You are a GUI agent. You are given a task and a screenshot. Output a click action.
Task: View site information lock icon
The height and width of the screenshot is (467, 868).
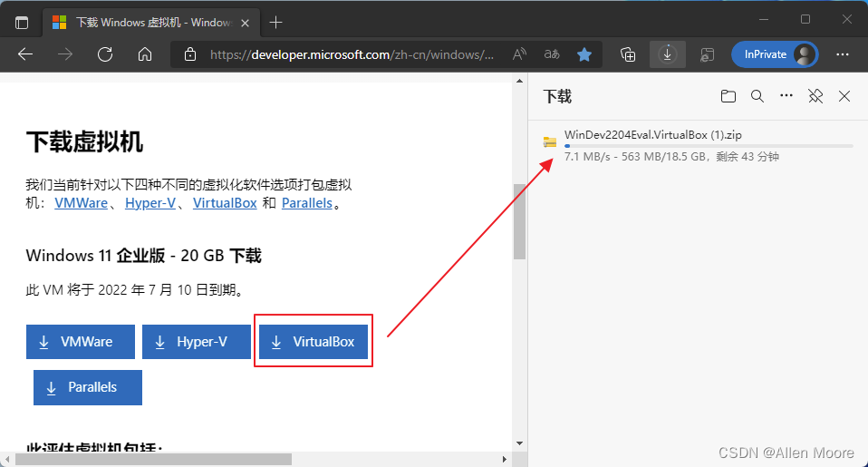point(190,54)
